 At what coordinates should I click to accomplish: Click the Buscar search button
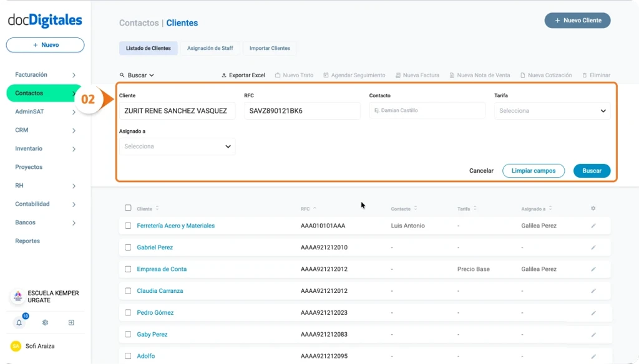click(592, 170)
